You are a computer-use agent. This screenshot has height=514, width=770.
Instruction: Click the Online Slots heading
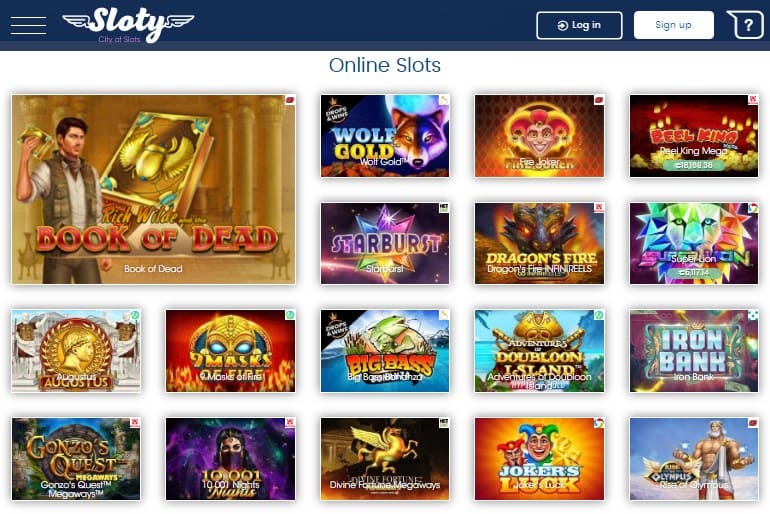(385, 65)
